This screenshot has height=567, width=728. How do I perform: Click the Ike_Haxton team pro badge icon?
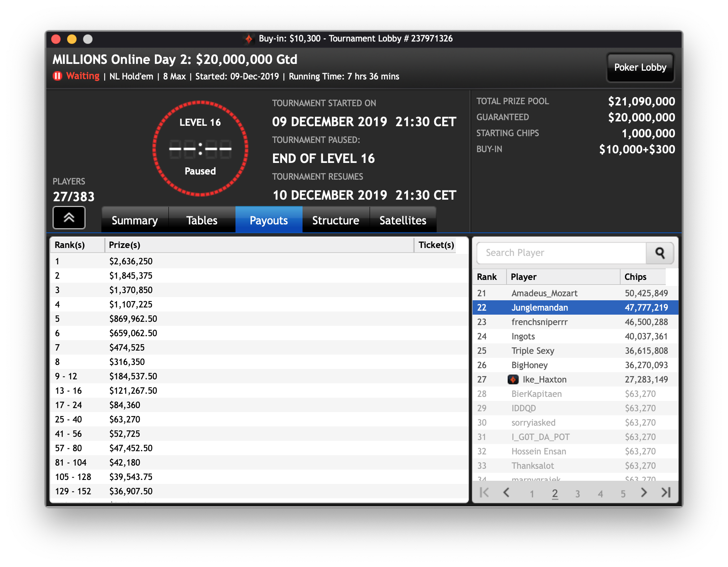coord(513,380)
